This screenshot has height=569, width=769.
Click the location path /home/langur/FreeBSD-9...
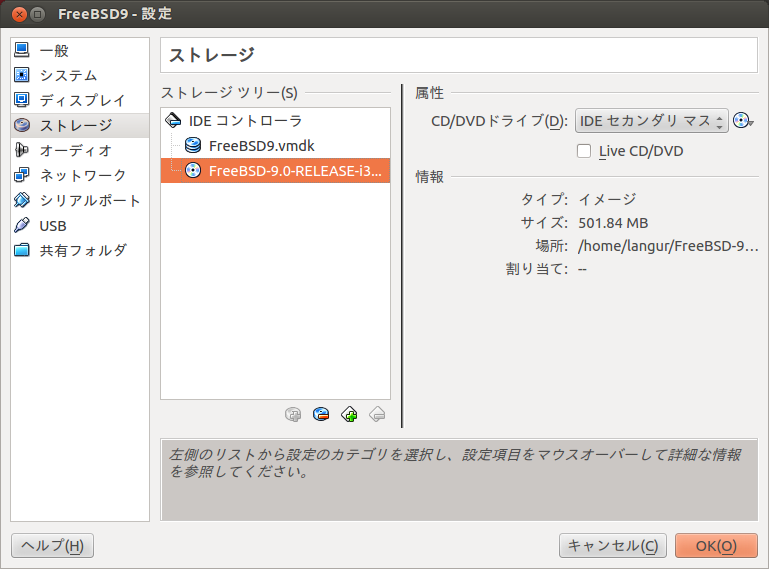tap(668, 246)
